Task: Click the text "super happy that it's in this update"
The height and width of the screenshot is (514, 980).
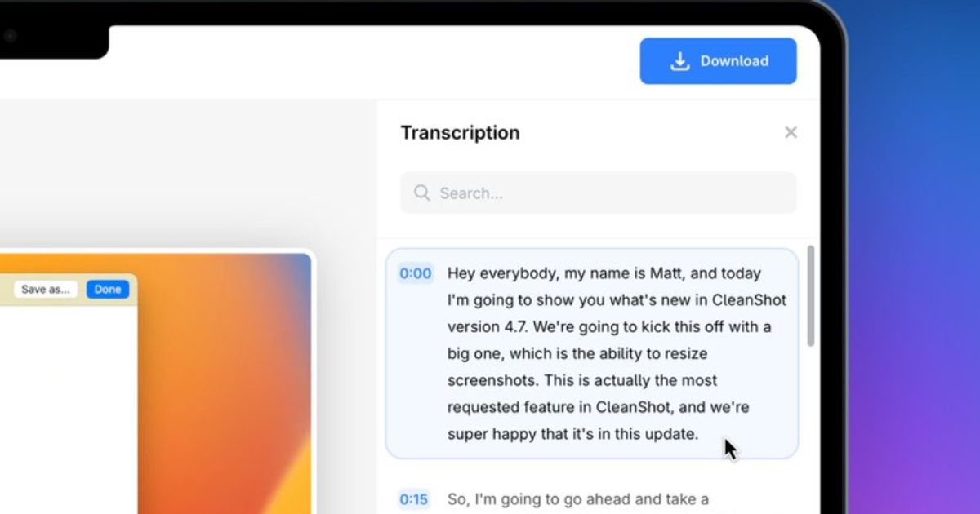Action: pos(572,434)
